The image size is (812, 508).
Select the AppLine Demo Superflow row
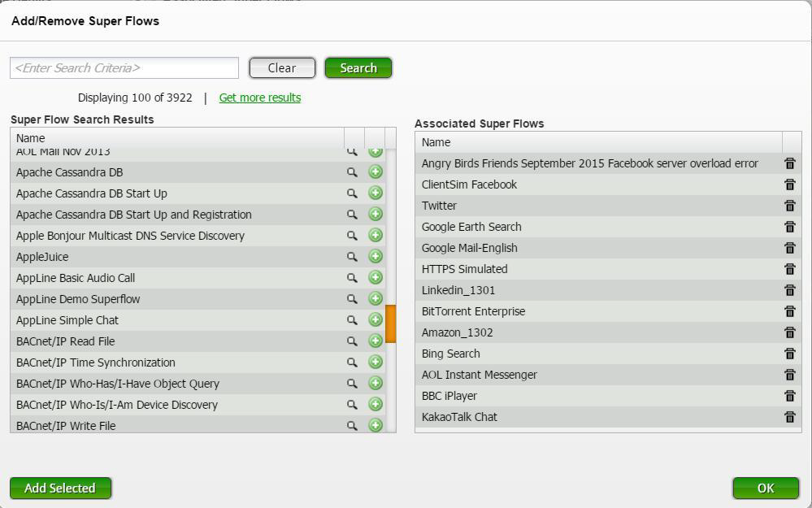pyautogui.click(x=78, y=299)
